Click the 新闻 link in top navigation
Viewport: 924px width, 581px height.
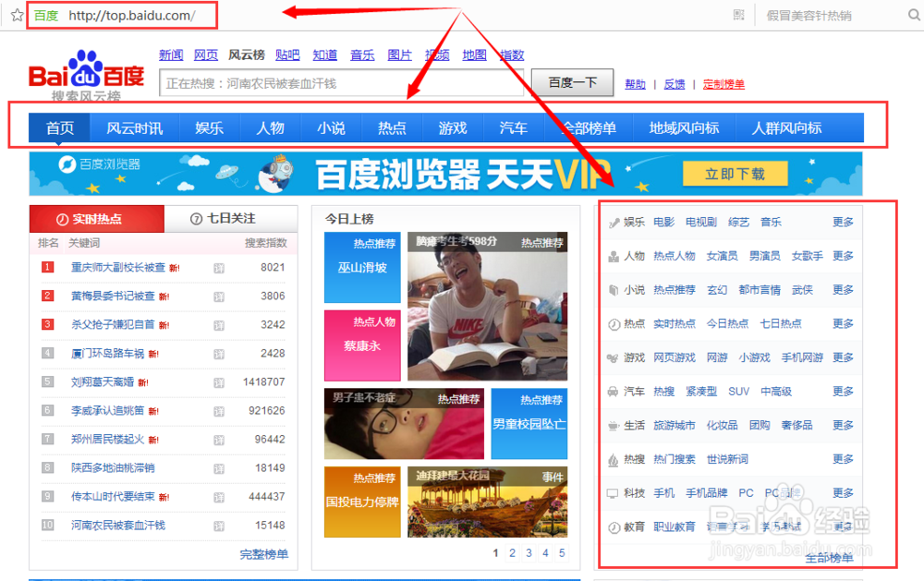171,54
